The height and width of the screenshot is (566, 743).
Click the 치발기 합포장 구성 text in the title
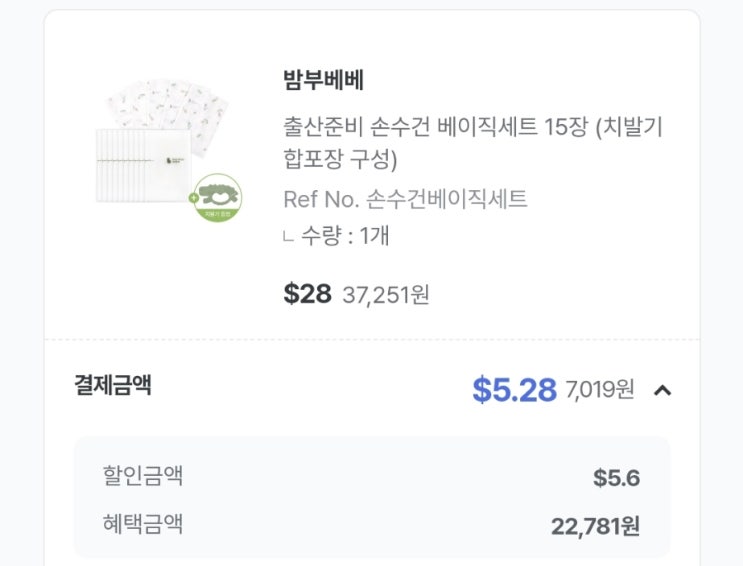coord(340,159)
